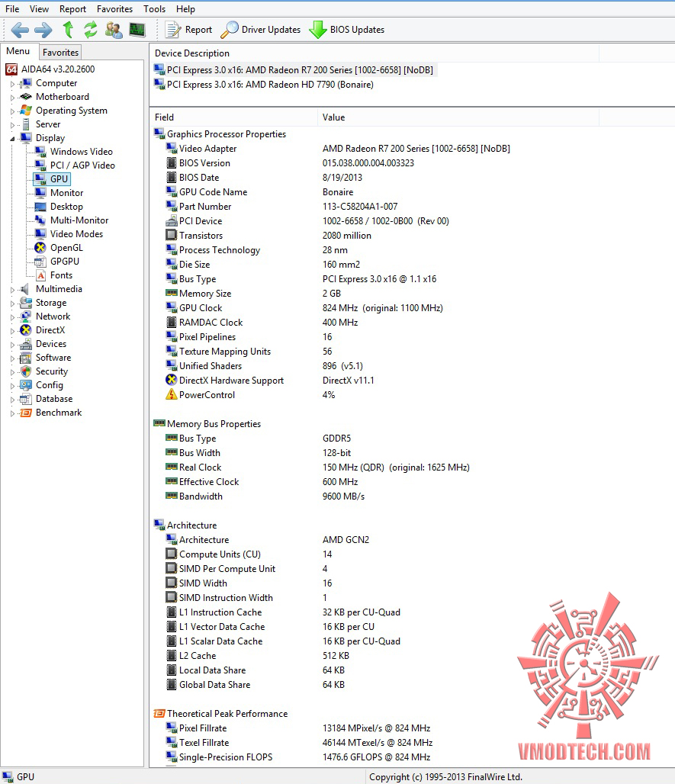The height and width of the screenshot is (784, 675).
Task: Open Driver Updates from toolbar
Action: (261, 30)
